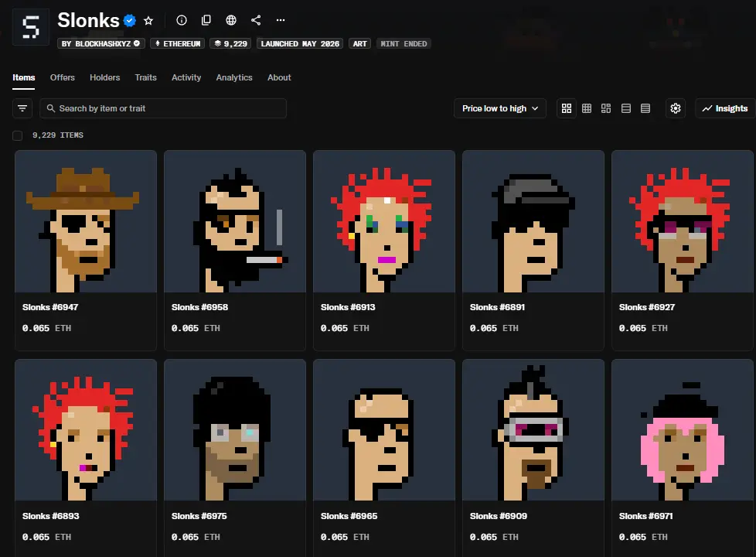
Task: Click the 0.065 ETH price under Slonks #6965
Action: pyautogui.click(x=345, y=537)
